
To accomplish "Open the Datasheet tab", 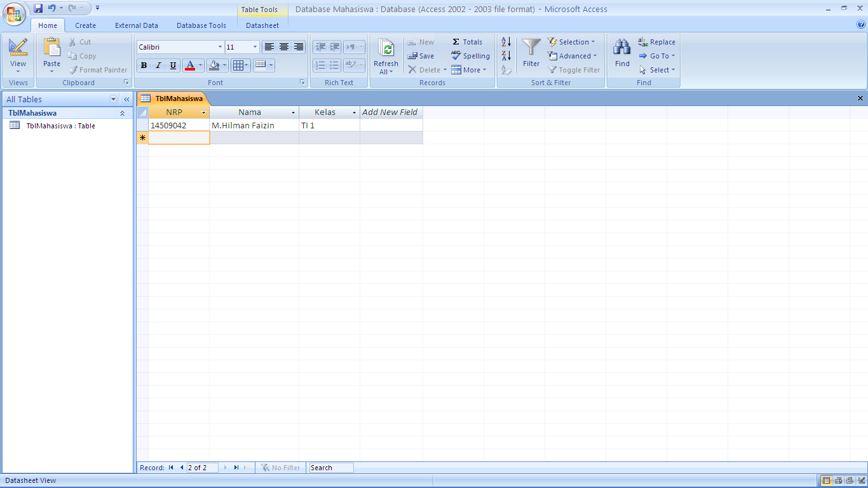I will tap(262, 25).
